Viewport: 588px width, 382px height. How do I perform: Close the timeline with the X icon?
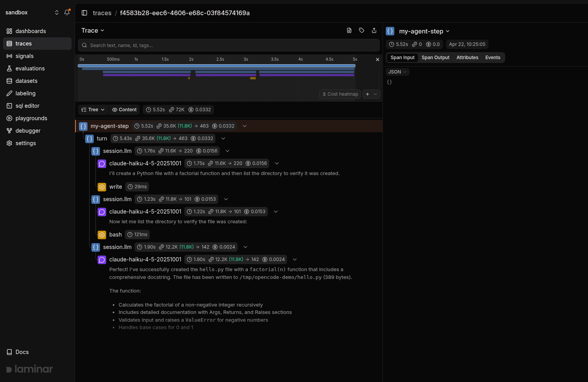[377, 60]
